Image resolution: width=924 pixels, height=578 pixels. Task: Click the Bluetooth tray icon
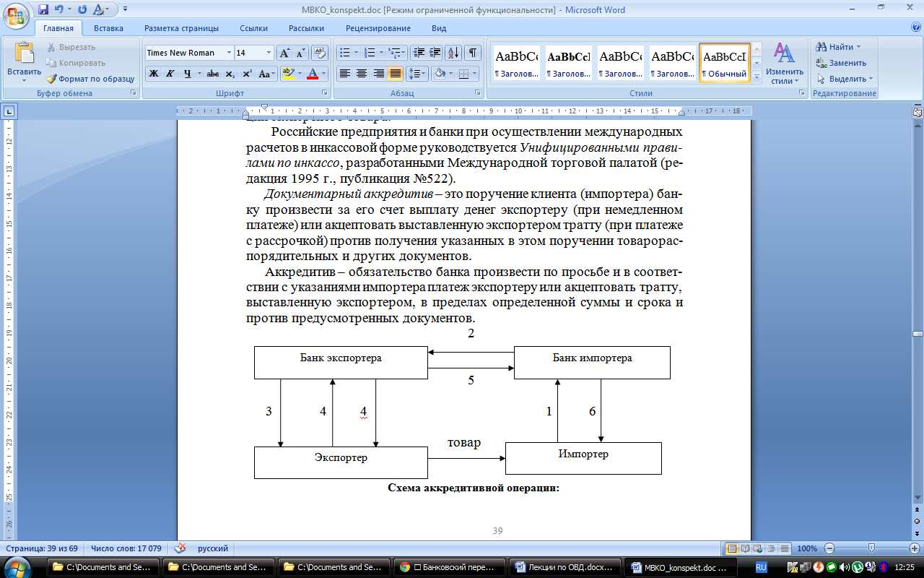pyautogui.click(x=883, y=568)
